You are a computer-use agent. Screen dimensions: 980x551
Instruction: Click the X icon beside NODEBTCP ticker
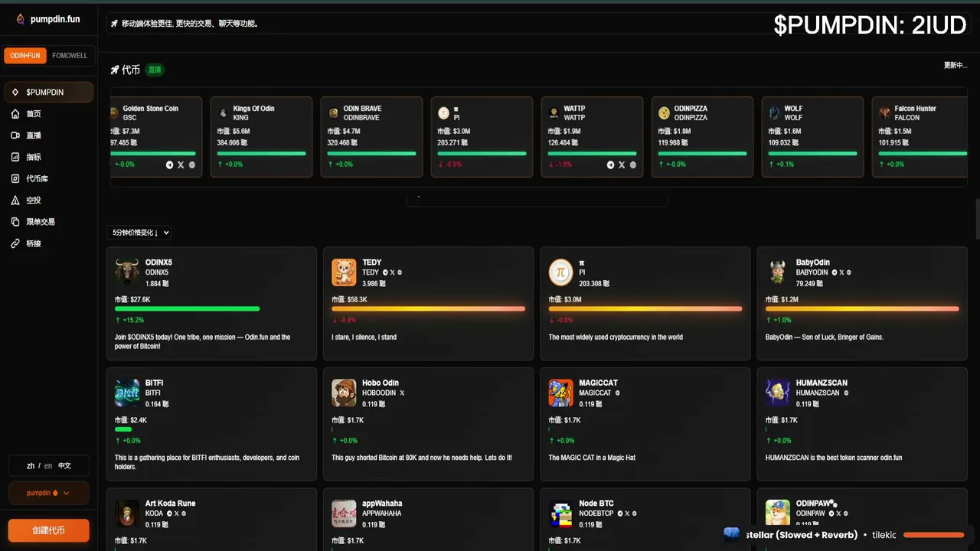(627, 514)
